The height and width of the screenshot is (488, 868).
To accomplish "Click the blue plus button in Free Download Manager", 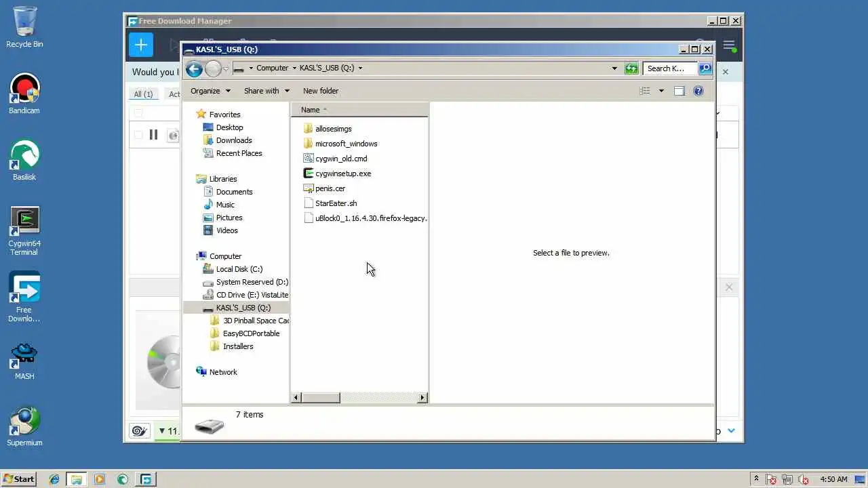I will [x=141, y=45].
